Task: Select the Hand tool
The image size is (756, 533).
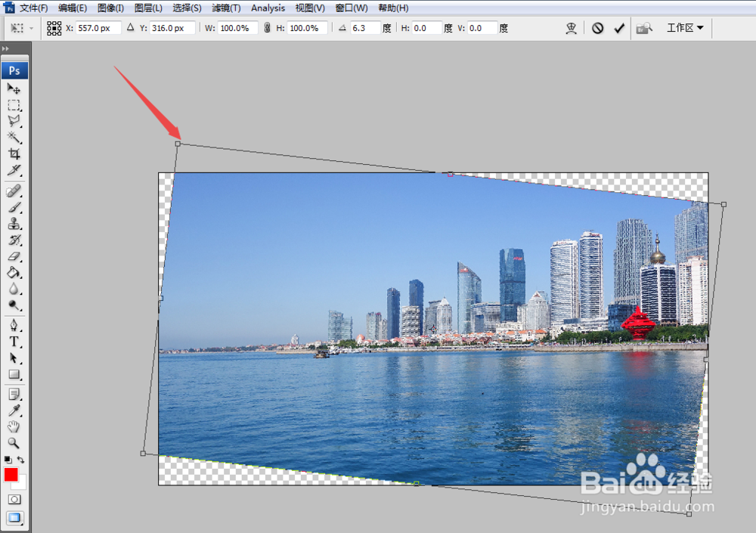Action: 14,427
